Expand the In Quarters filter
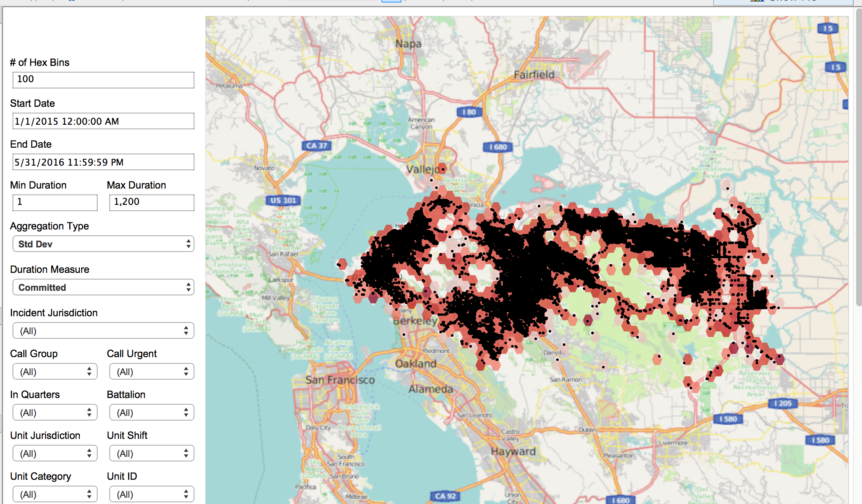 pos(55,413)
